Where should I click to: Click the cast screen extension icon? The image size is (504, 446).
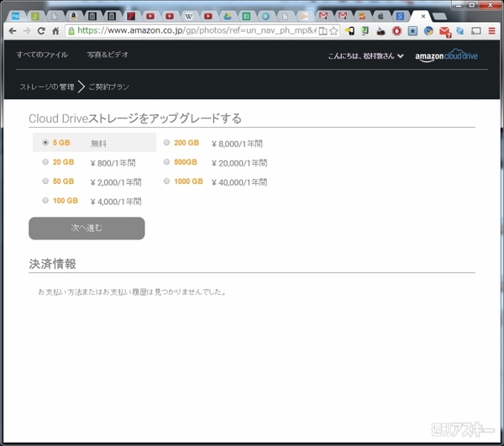(476, 31)
